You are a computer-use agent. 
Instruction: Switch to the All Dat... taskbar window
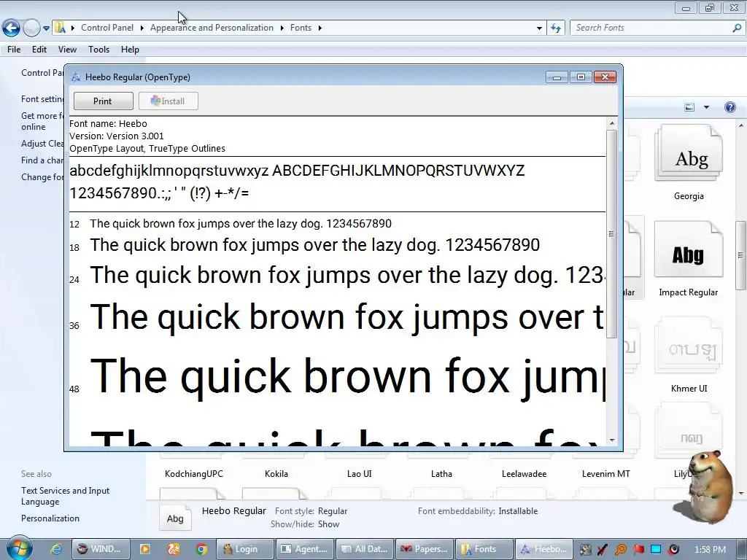(365, 549)
